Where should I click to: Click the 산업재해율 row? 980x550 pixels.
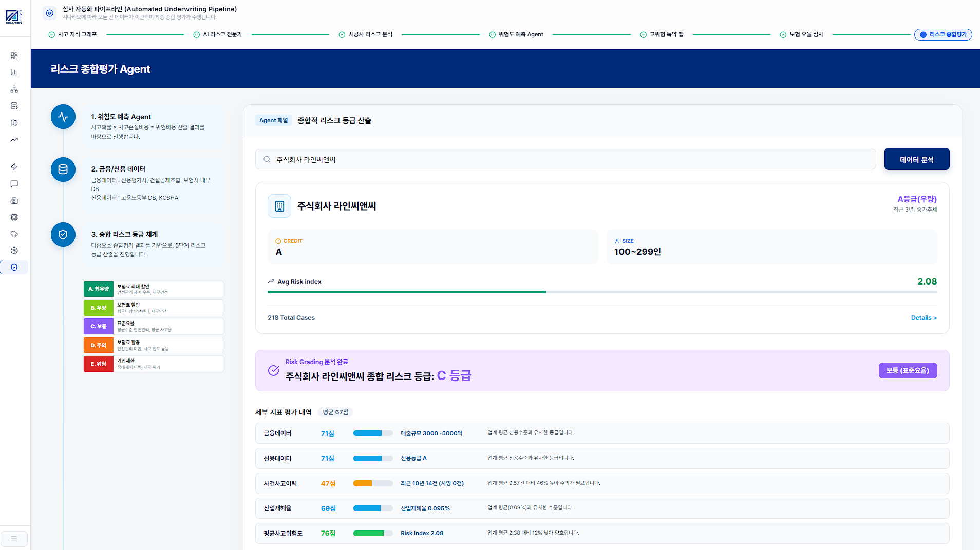[x=602, y=508]
